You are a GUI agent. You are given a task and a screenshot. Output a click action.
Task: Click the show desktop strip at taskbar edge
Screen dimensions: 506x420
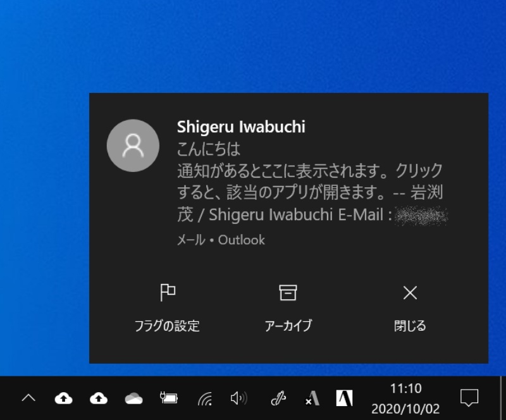point(503,398)
